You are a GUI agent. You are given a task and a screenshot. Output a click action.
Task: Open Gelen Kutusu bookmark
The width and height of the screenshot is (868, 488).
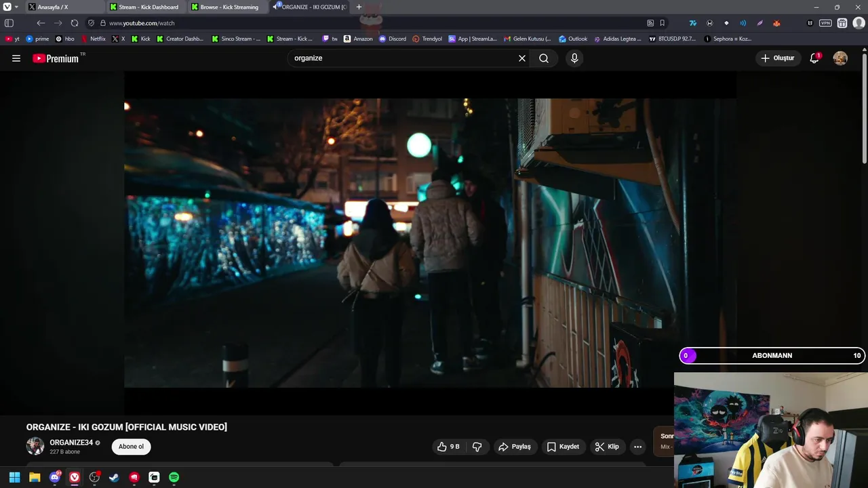point(527,39)
